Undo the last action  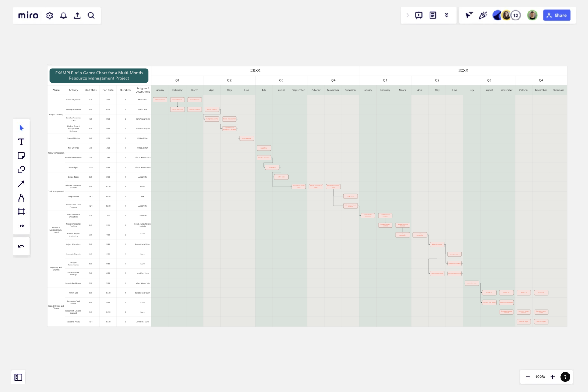21,246
